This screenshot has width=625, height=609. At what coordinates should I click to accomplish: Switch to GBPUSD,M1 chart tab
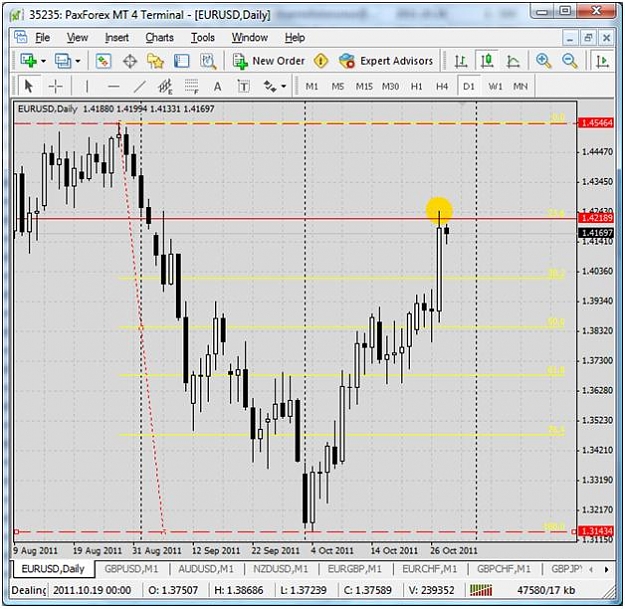click(x=132, y=569)
